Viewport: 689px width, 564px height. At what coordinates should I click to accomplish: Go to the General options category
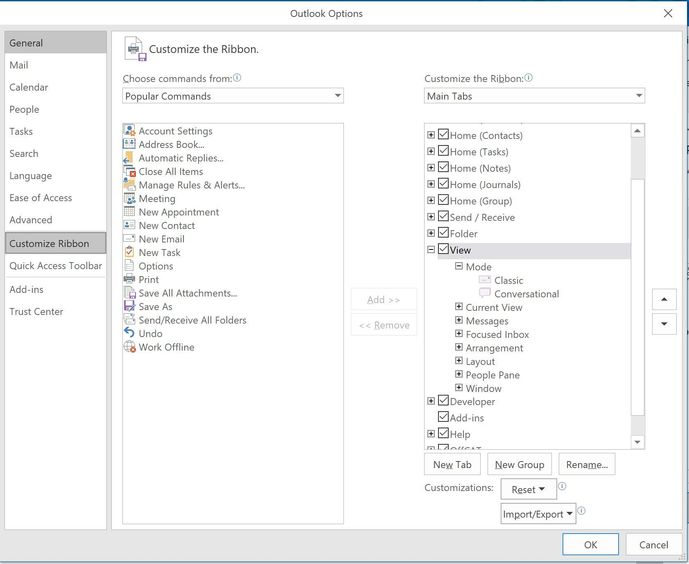(55, 43)
